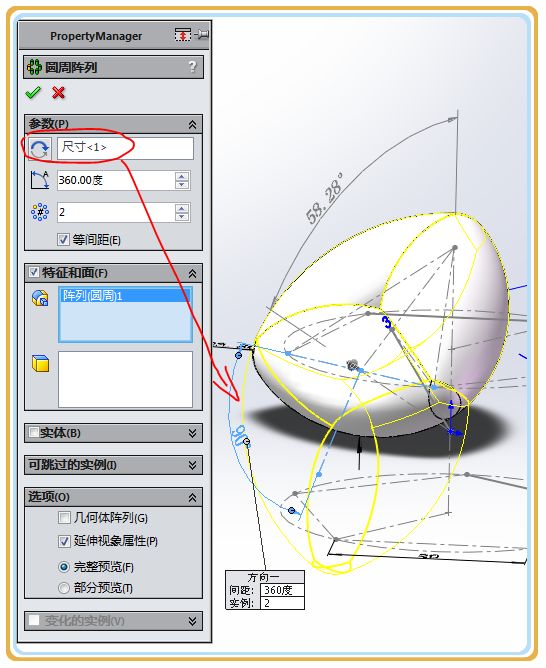Click the circular pattern title icon

[x=34, y=67]
